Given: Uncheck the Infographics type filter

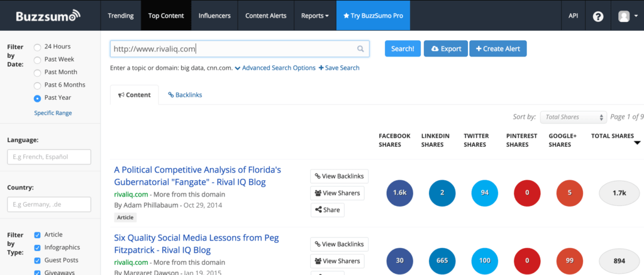Looking at the screenshot, I should (x=37, y=247).
